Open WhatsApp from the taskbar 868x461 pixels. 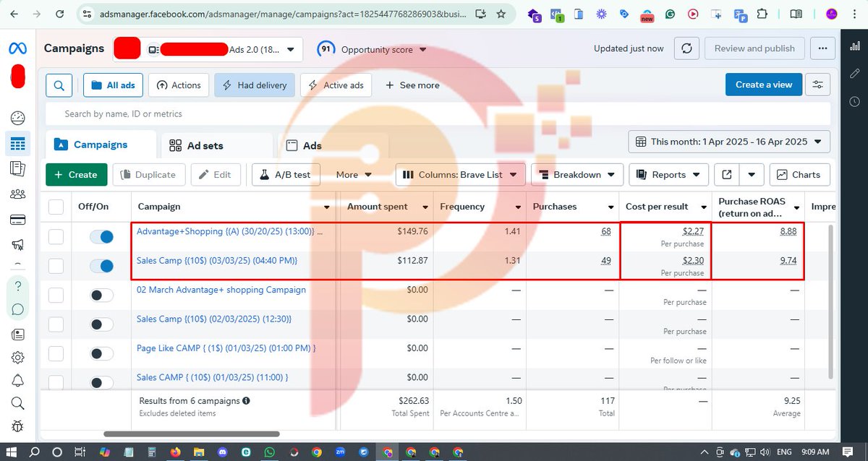coord(269,452)
